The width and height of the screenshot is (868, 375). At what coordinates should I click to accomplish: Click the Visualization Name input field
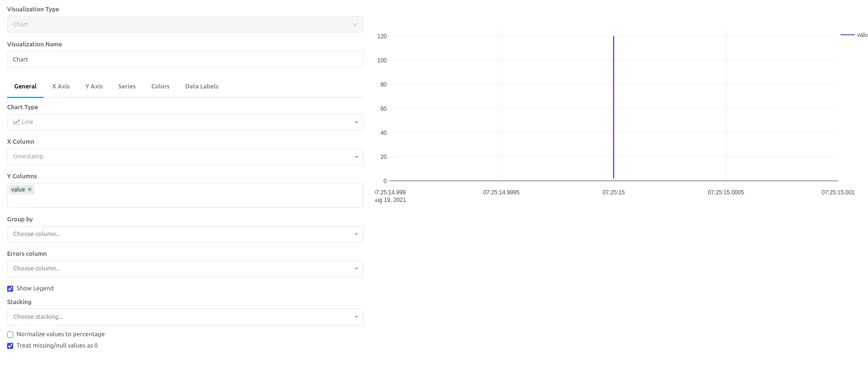185,60
